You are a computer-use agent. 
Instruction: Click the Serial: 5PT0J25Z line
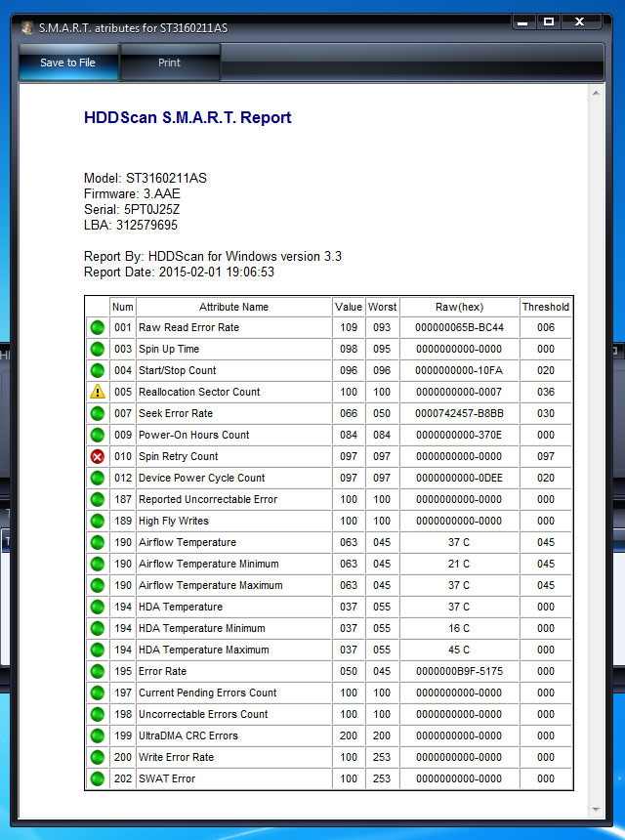[x=132, y=209]
